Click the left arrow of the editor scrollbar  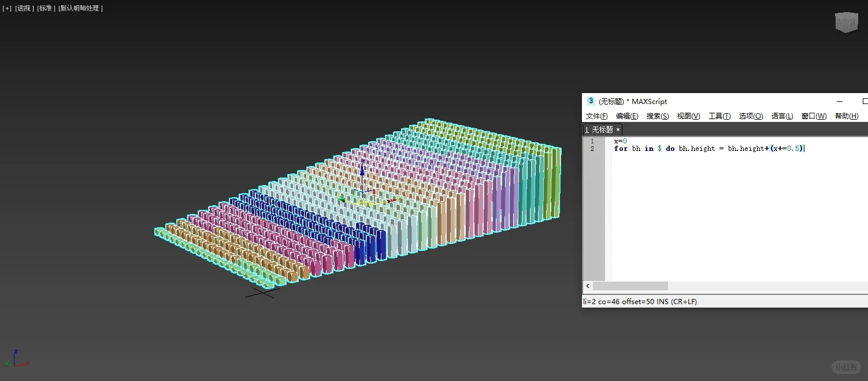[587, 286]
